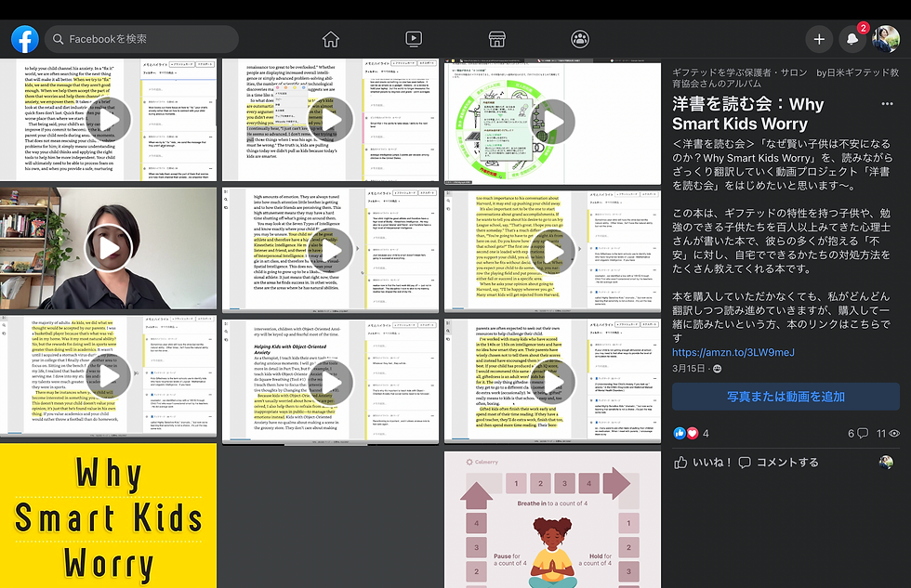Open the Calmerry breathing exercise image

(x=552, y=519)
